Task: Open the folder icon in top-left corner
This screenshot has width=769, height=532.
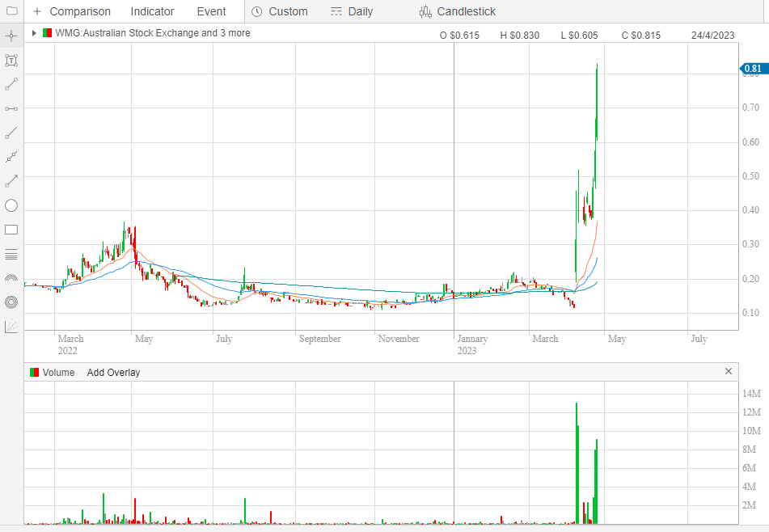Action: (x=12, y=11)
